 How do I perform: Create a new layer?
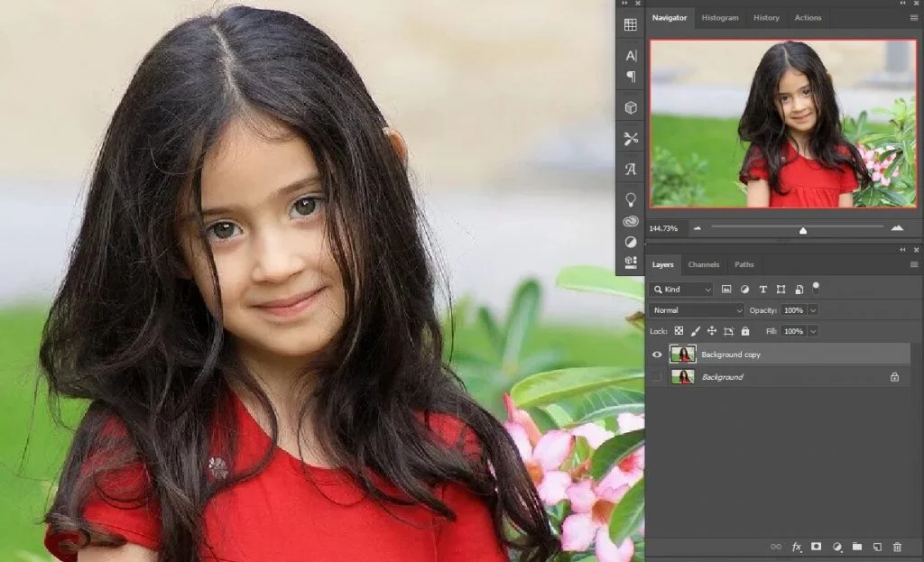877,548
